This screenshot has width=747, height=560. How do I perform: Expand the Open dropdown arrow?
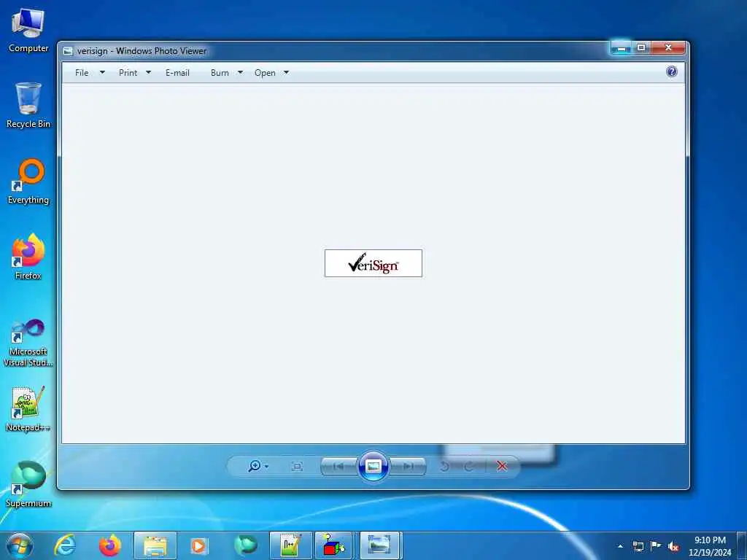coord(286,73)
